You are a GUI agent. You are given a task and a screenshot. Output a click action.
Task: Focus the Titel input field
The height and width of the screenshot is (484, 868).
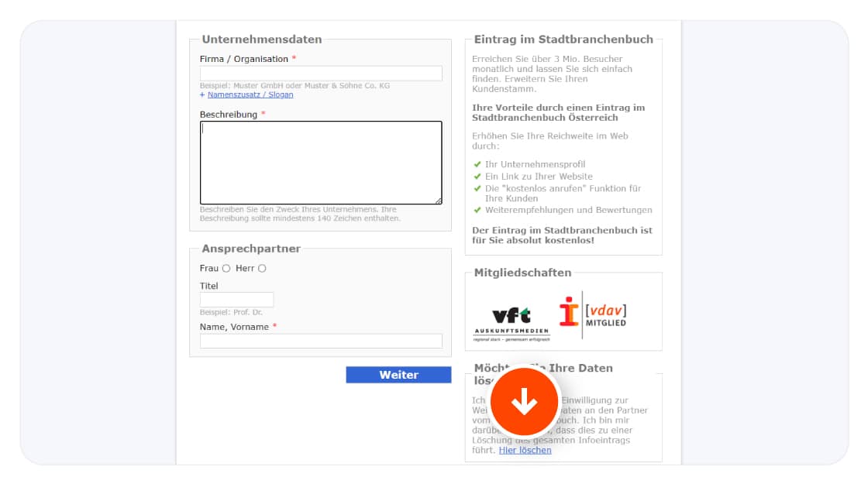point(237,299)
